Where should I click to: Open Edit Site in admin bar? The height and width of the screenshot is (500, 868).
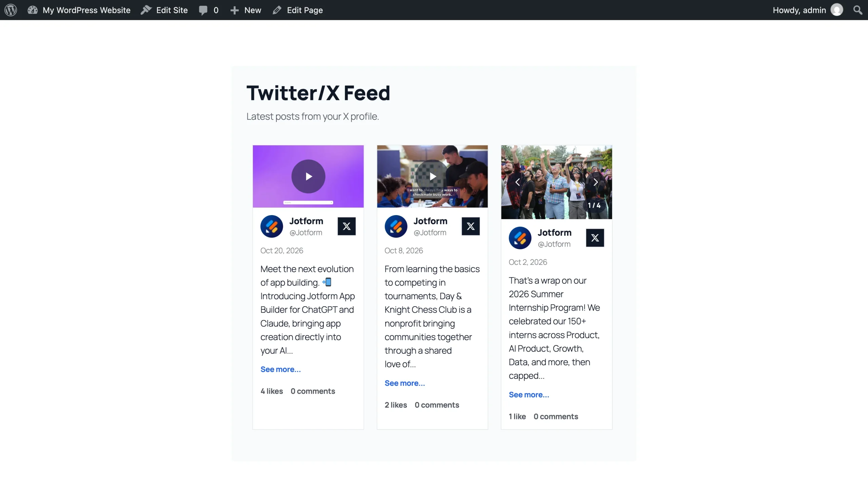coord(164,10)
